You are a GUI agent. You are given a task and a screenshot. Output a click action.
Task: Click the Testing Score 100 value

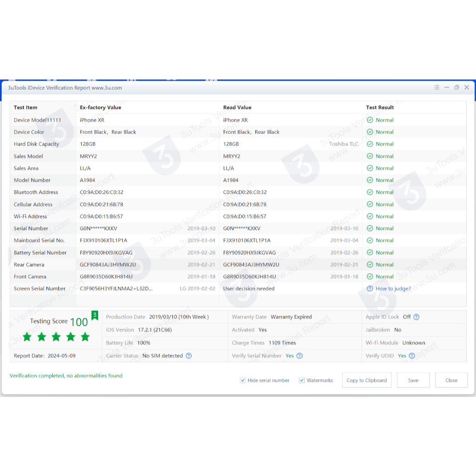[x=79, y=322]
